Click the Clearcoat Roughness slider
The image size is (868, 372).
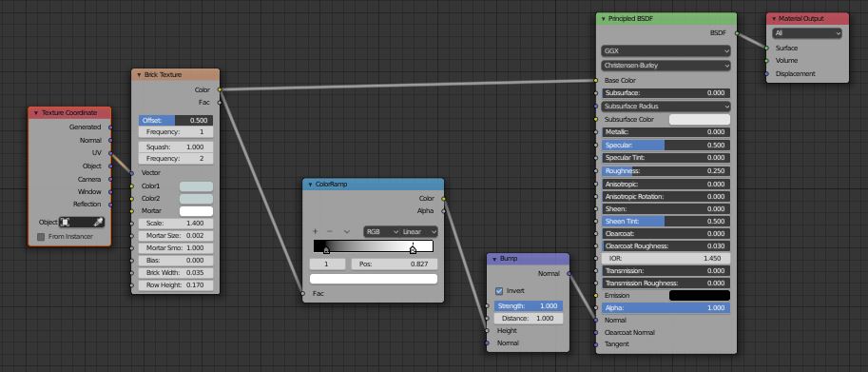(665, 245)
